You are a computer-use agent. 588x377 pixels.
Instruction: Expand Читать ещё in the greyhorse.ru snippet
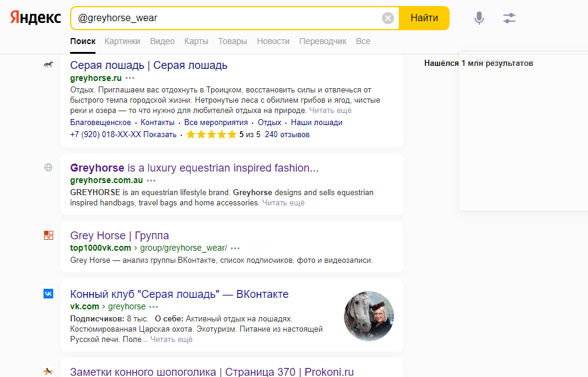[x=331, y=110]
